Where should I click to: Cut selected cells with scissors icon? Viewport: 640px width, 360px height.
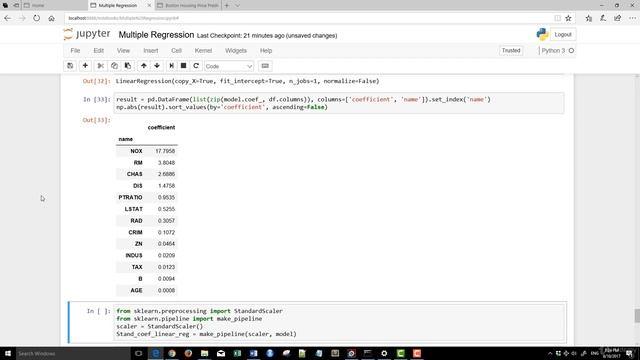point(100,66)
